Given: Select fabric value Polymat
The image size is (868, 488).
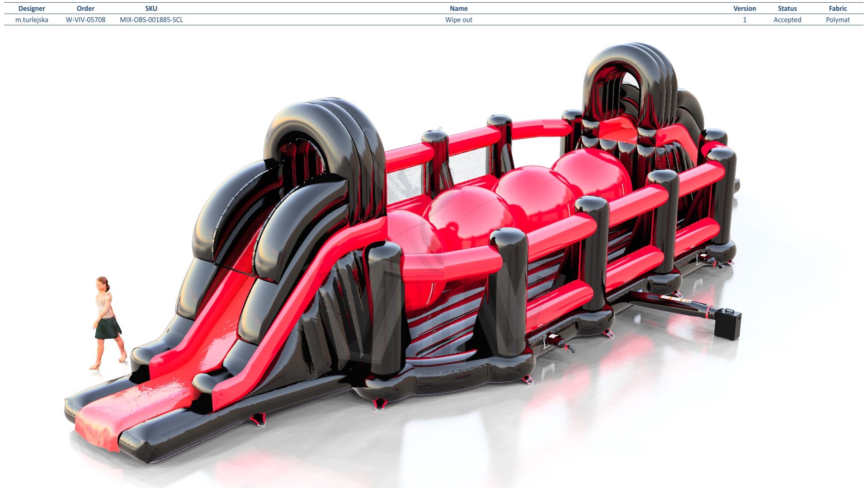Looking at the screenshot, I should pyautogui.click(x=838, y=20).
